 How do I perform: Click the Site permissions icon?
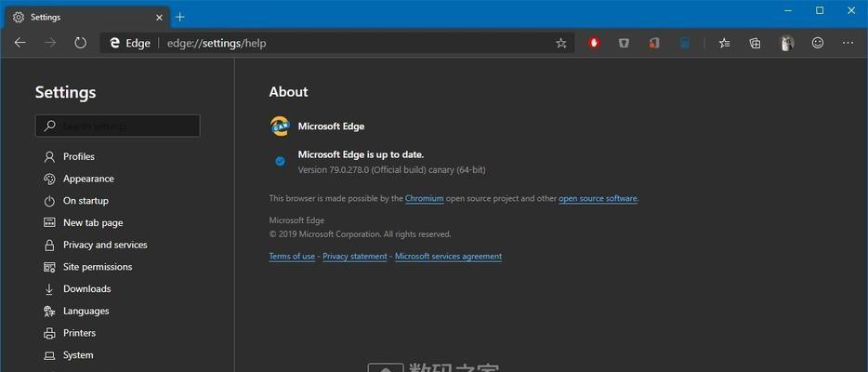click(49, 267)
